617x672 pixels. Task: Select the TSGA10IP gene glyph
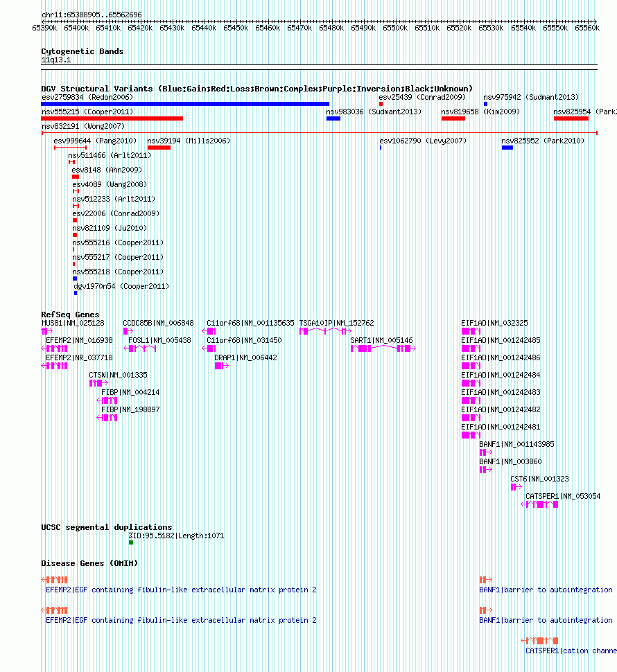[x=325, y=331]
